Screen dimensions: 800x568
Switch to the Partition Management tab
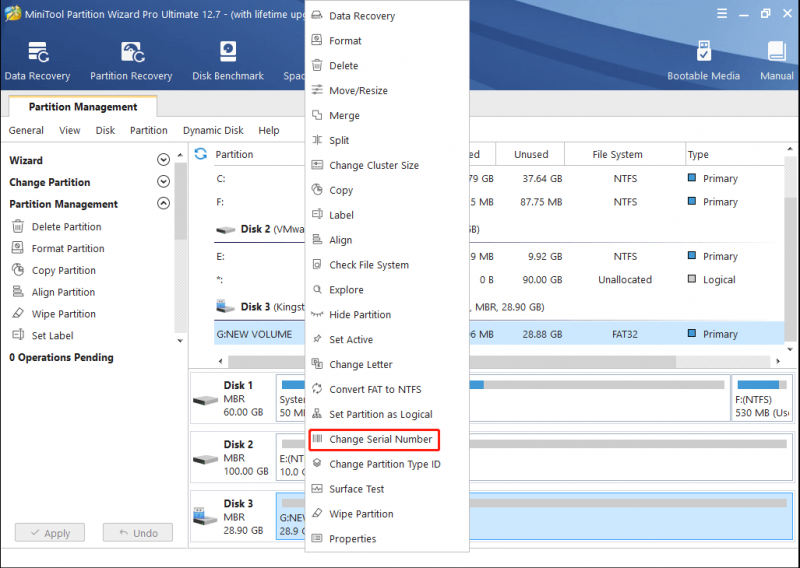click(x=83, y=107)
